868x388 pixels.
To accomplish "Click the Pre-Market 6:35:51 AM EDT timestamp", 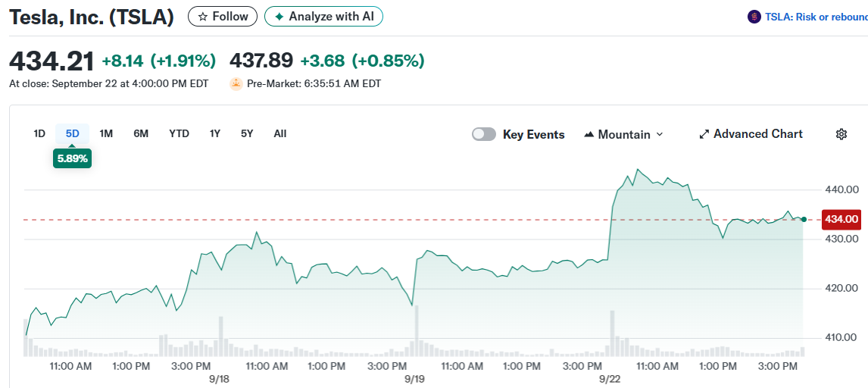I will (314, 84).
